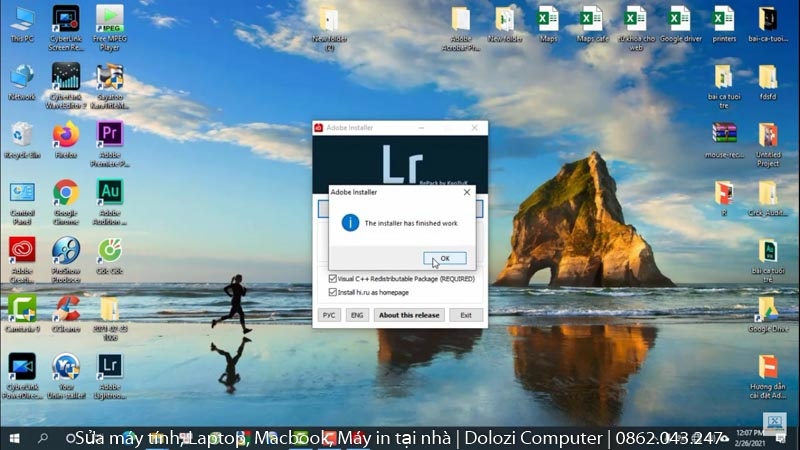Open the Network desktop icon
The width and height of the screenshot is (800, 450).
(22, 83)
